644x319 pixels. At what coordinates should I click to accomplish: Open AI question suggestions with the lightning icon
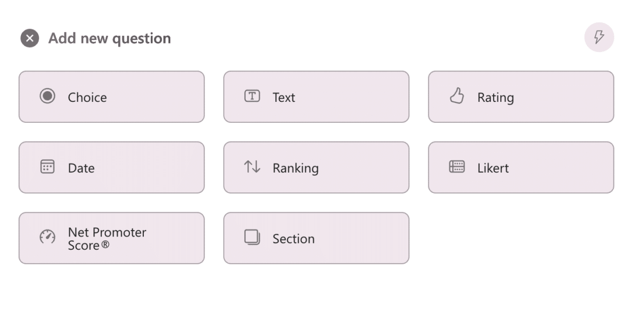pyautogui.click(x=599, y=37)
